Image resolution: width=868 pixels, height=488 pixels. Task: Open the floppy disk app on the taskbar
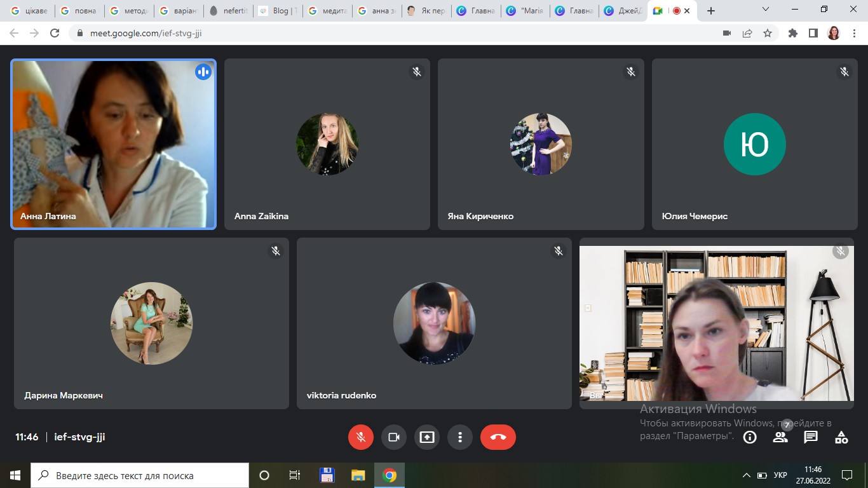point(327,475)
